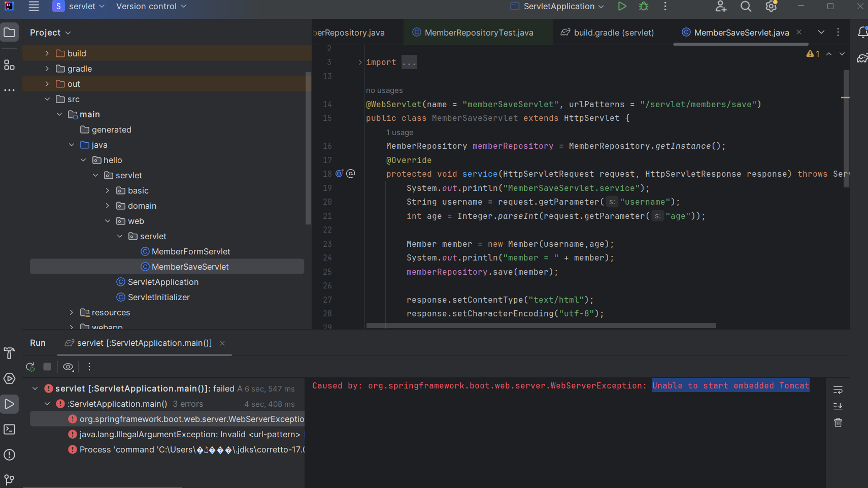The width and height of the screenshot is (868, 488).
Task: Open the Project tool window icon
Action: pos(9,32)
